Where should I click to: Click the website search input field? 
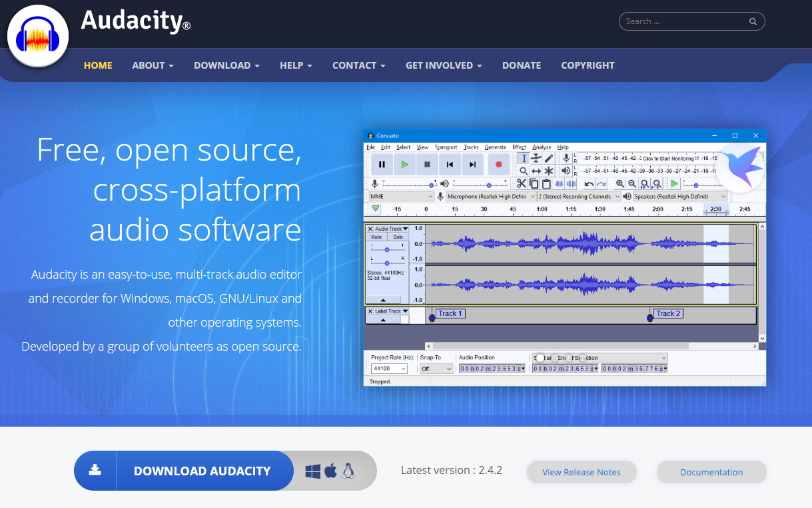point(692,21)
